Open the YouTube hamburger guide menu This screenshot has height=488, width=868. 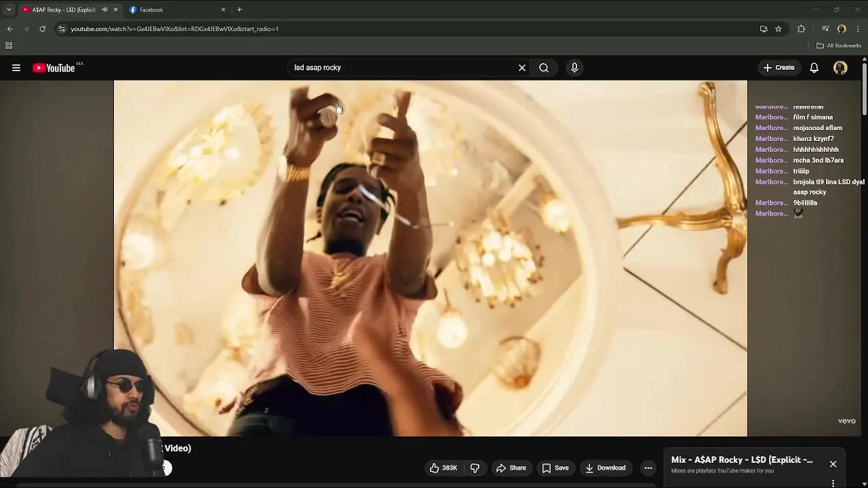pyautogui.click(x=16, y=68)
